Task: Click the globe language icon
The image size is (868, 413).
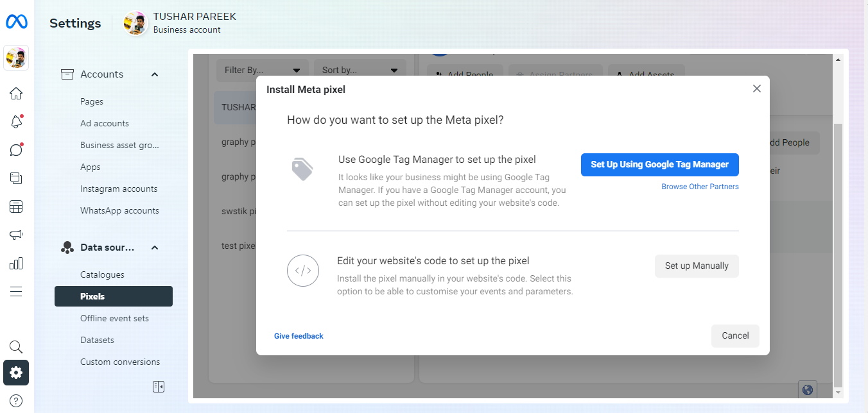Action: [807, 389]
